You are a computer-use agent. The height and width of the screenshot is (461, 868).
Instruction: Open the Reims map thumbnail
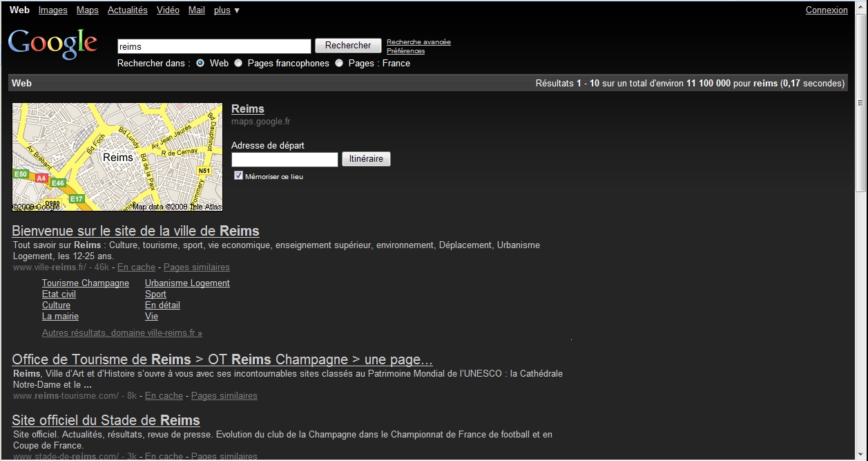(x=117, y=157)
